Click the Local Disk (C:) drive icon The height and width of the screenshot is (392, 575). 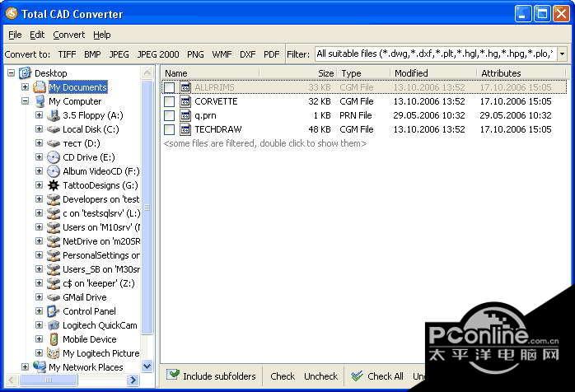click(x=54, y=129)
